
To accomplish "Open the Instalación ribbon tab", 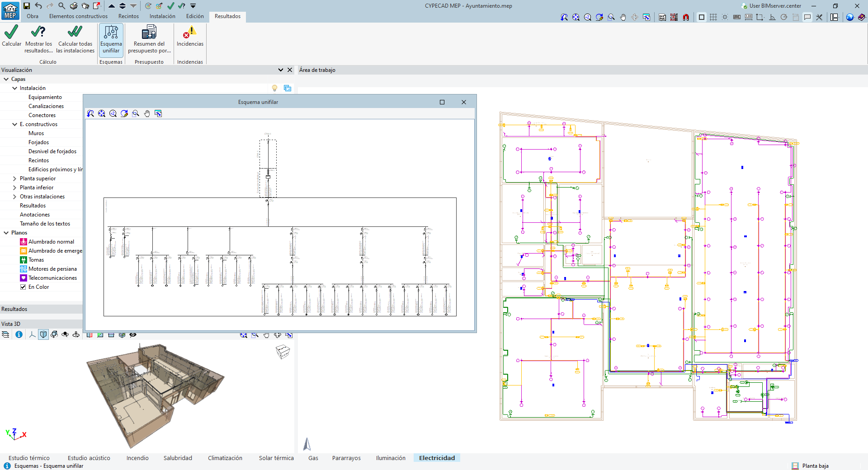I will pyautogui.click(x=162, y=16).
